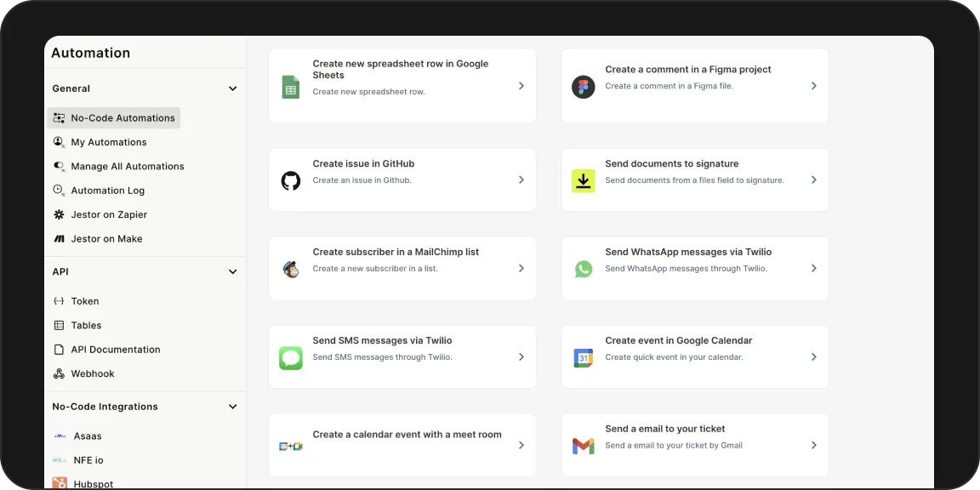This screenshot has height=490, width=980.
Task: Collapse the API section chevron
Action: point(232,272)
